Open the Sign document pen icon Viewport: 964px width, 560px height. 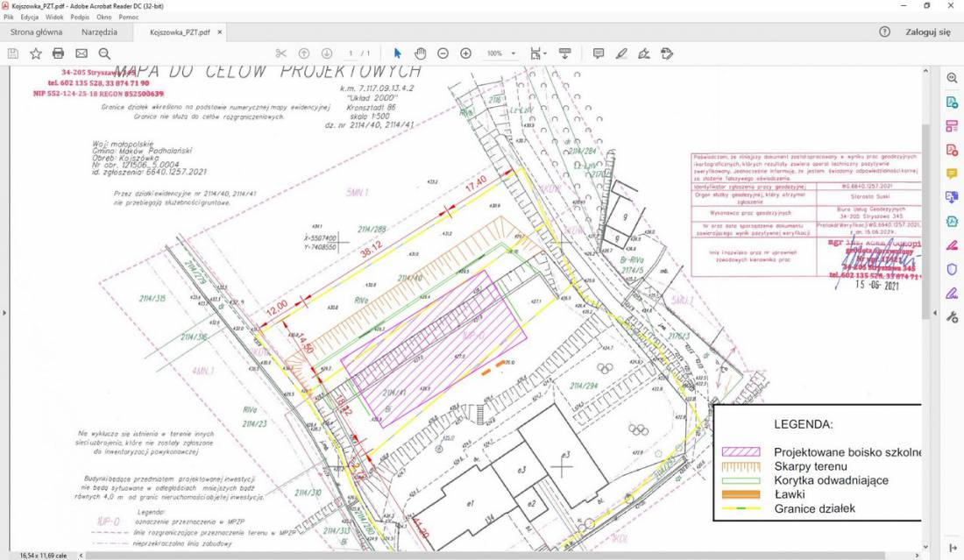pyautogui.click(x=644, y=53)
